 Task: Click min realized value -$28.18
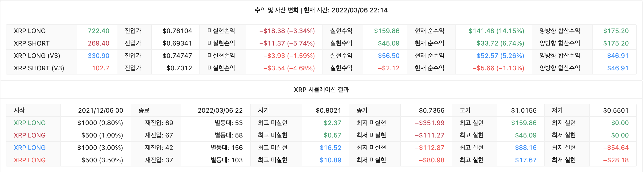click(x=616, y=160)
